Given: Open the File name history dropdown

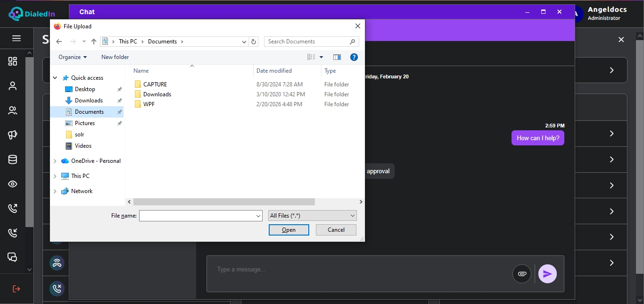Looking at the screenshot, I should point(258,216).
